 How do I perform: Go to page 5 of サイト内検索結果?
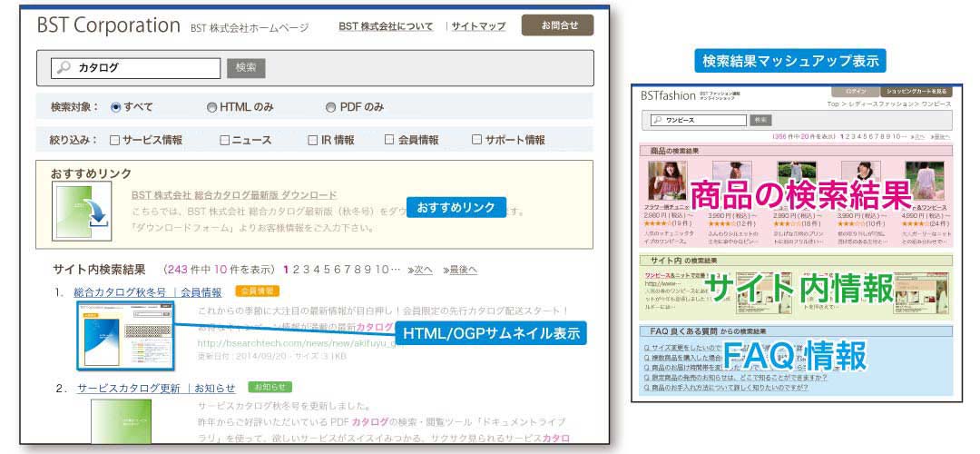326,270
